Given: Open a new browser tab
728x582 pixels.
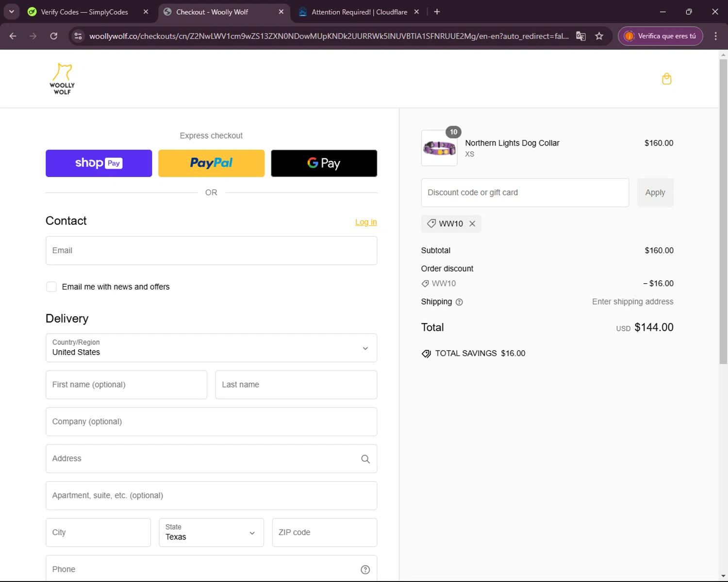Looking at the screenshot, I should [x=437, y=12].
